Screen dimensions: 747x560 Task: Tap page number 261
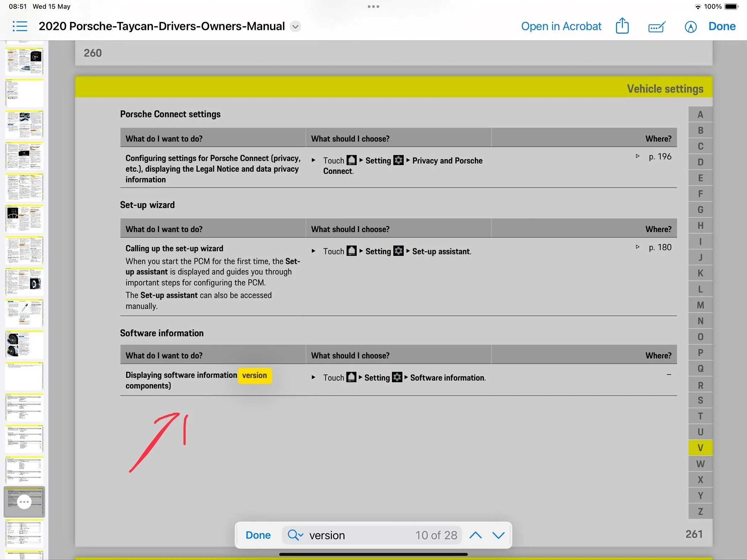click(694, 534)
